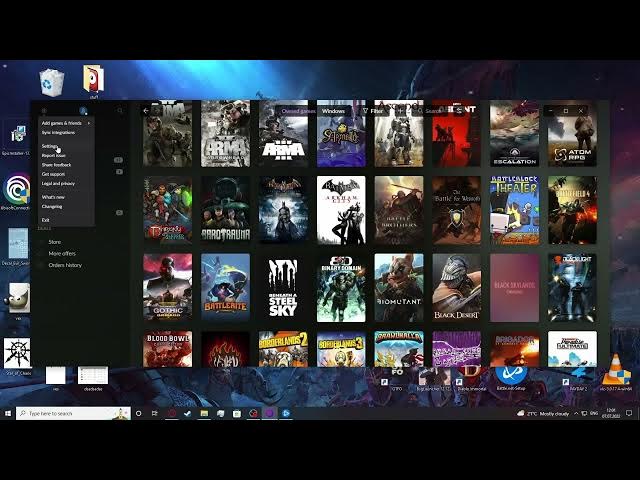Open the Recycle Bin desktop icon

coord(51,82)
